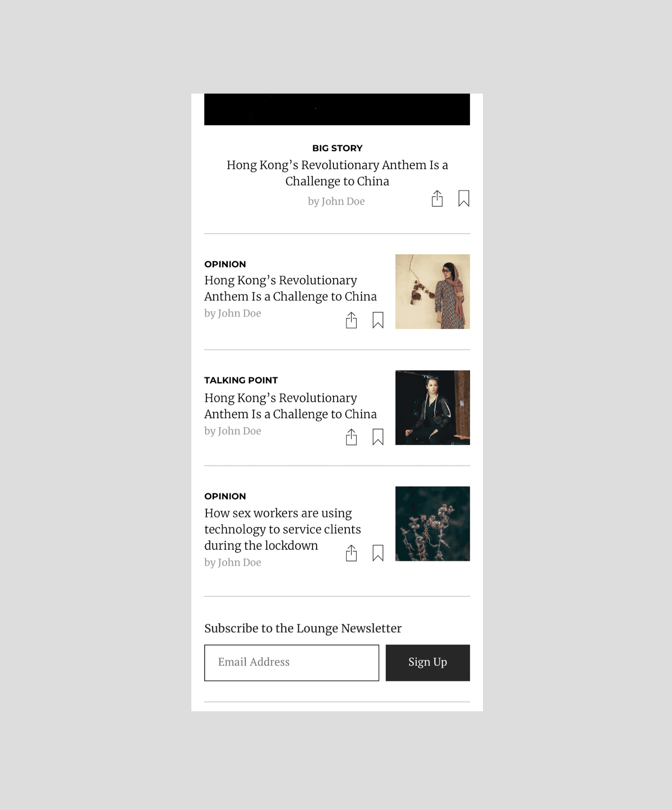The width and height of the screenshot is (672, 810).
Task: Open thumbnail of dried flowers
Action: (x=433, y=523)
